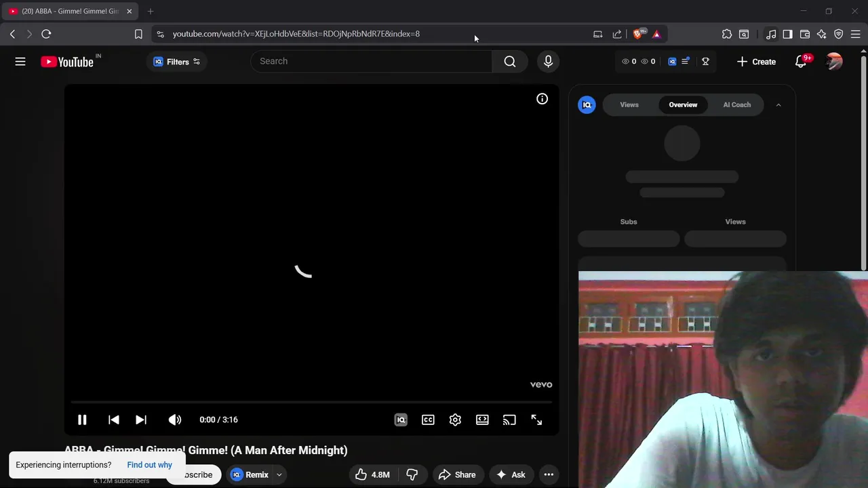Open the vidIQ list icon with blue dot
Image resolution: width=868 pixels, height=488 pixels.
[x=686, y=62]
